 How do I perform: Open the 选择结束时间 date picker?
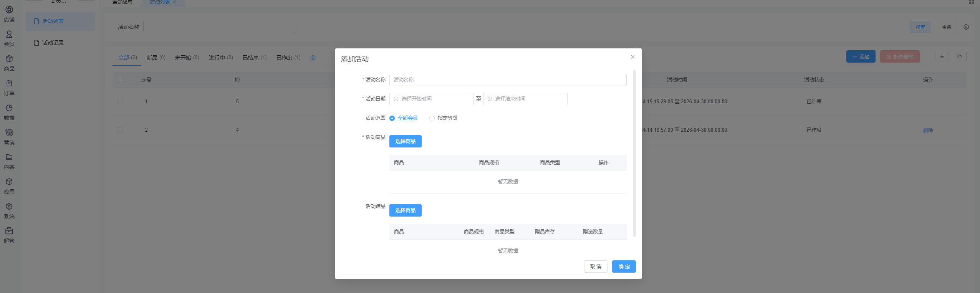(x=525, y=99)
